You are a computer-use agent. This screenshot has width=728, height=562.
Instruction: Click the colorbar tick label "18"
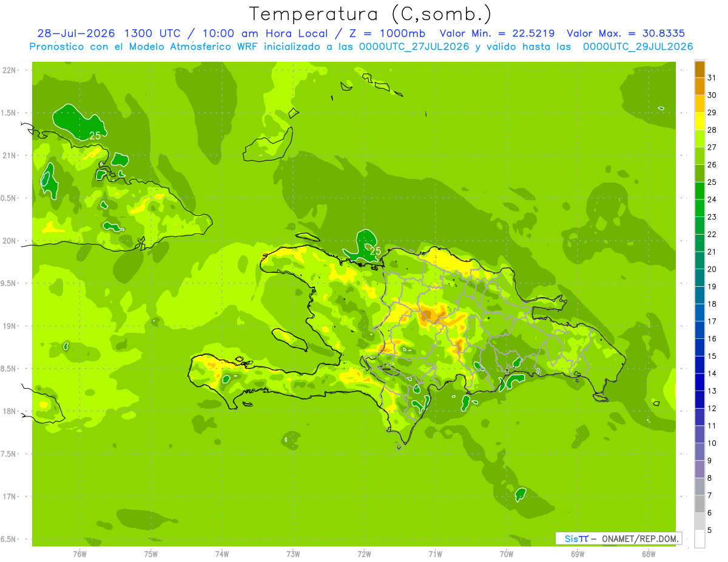tap(712, 304)
